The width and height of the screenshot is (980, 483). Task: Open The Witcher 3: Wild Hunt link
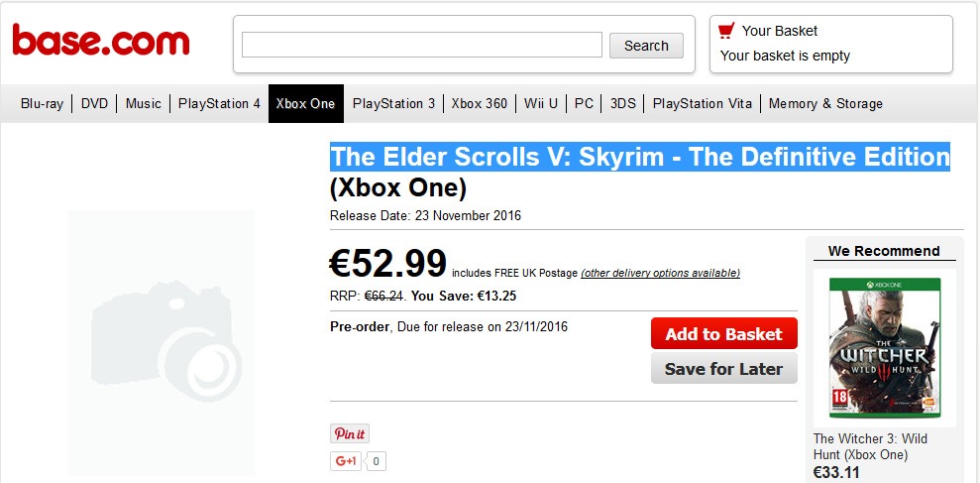[x=870, y=446]
